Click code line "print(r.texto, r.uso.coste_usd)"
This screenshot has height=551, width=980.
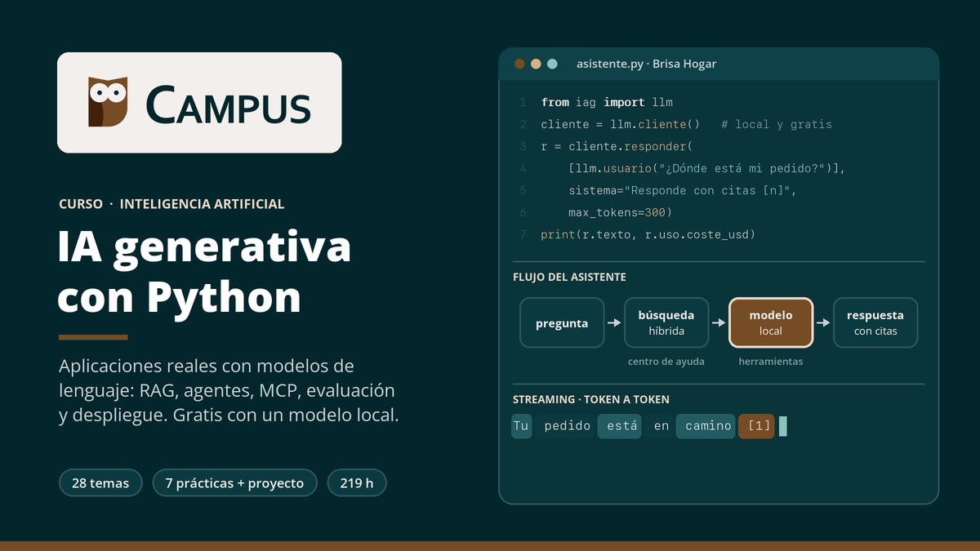[x=648, y=234]
